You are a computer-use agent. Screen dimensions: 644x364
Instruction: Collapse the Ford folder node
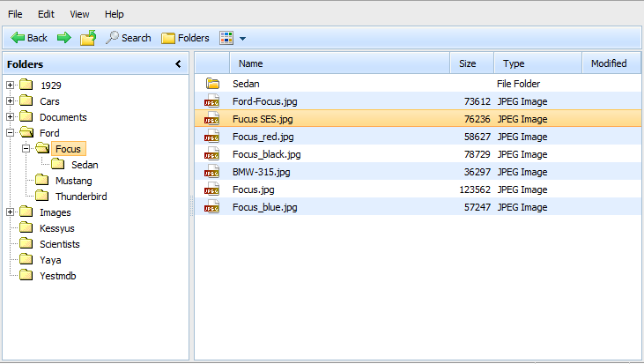tap(11, 133)
